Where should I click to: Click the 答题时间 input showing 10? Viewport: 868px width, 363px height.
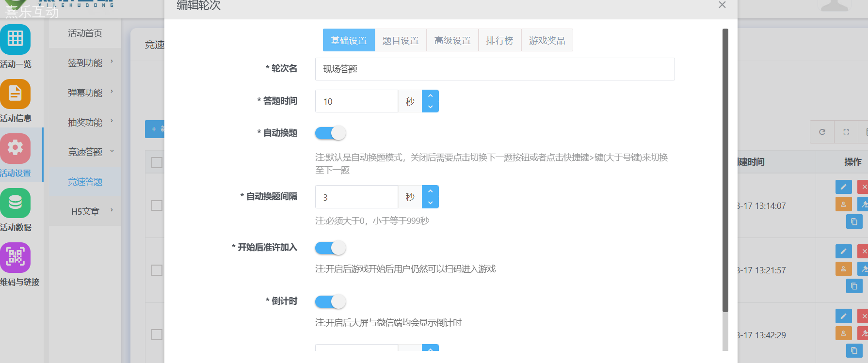(356, 101)
